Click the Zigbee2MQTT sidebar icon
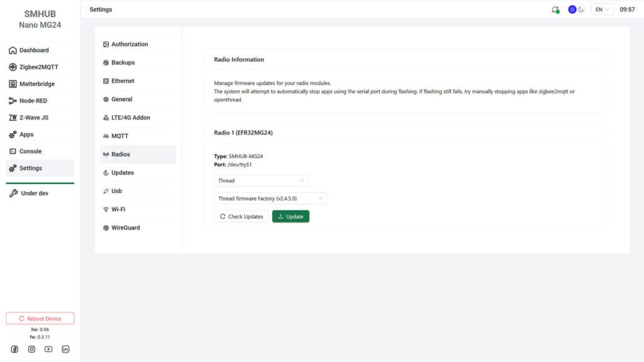The width and height of the screenshot is (644, 362). (13, 67)
